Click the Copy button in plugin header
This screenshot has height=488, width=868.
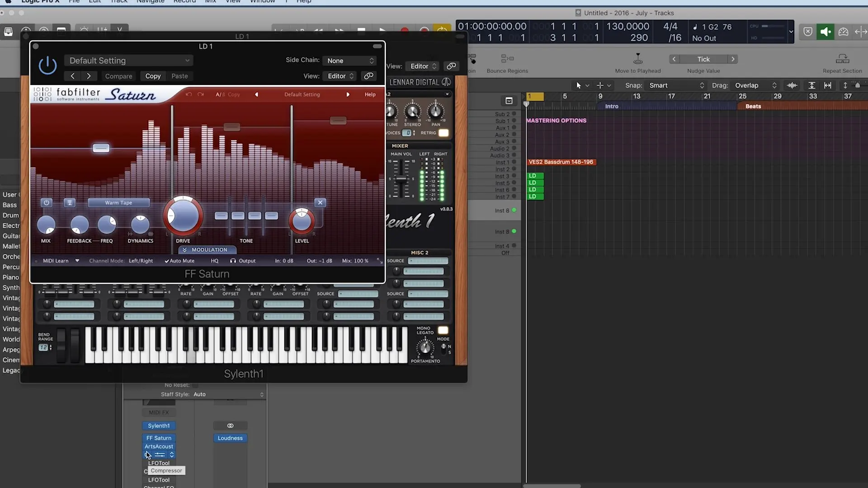coord(153,76)
